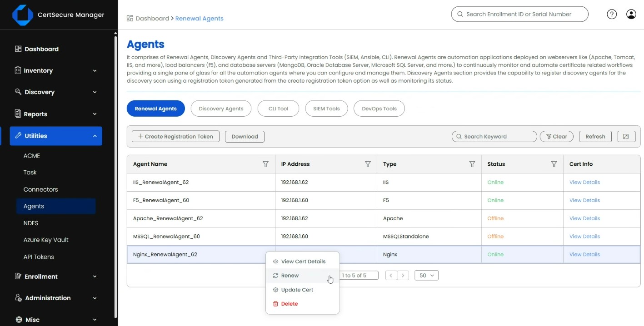
Task: Open Azure Key Vault under Utilities
Action: (46, 240)
